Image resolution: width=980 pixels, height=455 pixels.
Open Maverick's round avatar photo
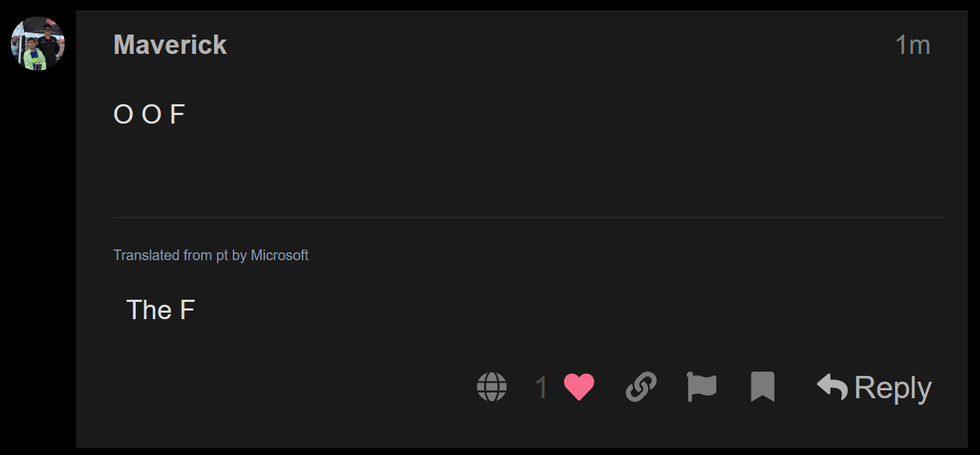pos(38,44)
